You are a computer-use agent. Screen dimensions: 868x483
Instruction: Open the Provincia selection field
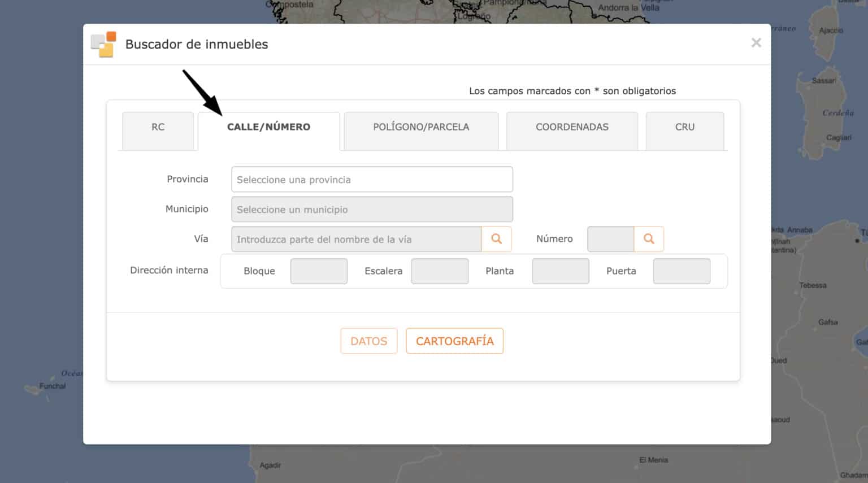(x=372, y=179)
